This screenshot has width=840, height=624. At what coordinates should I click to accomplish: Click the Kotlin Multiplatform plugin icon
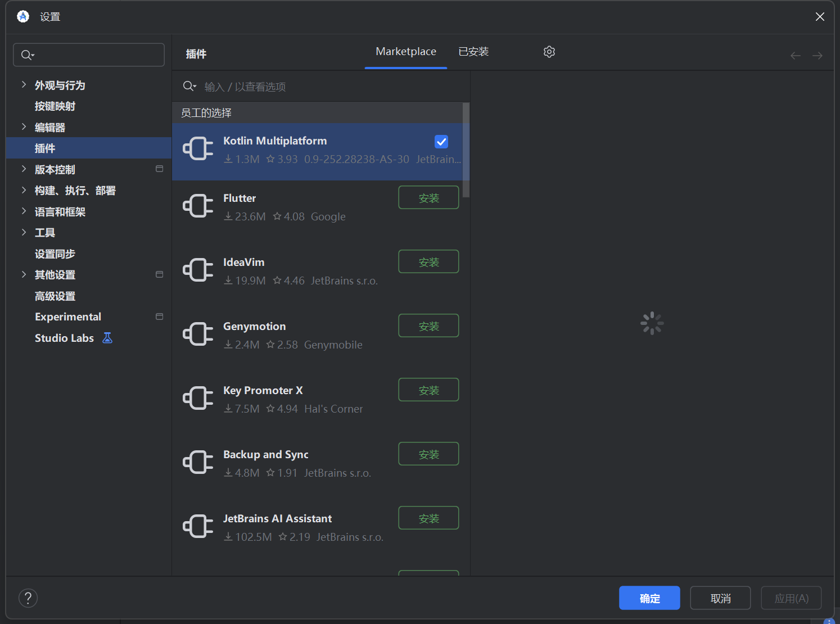coord(198,148)
